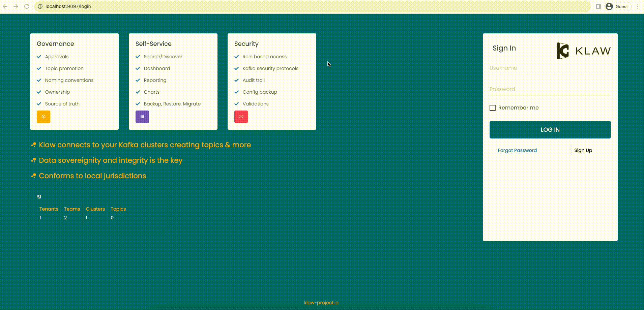Screen dimensions: 644x310
Task: Open the browser three-dot menu
Action: 638,6
